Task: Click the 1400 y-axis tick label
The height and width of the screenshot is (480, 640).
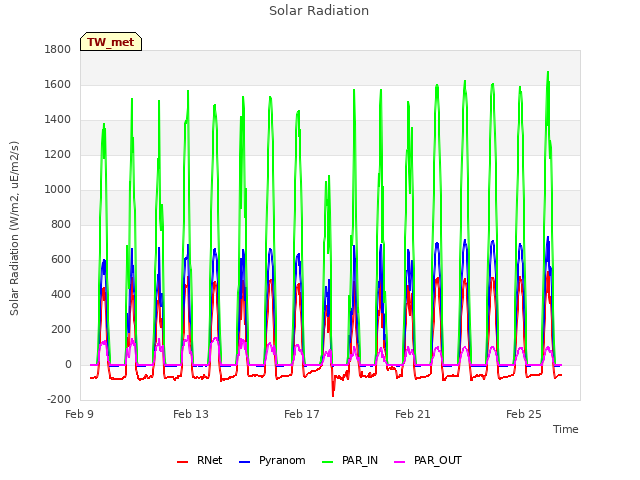Action: point(58,120)
